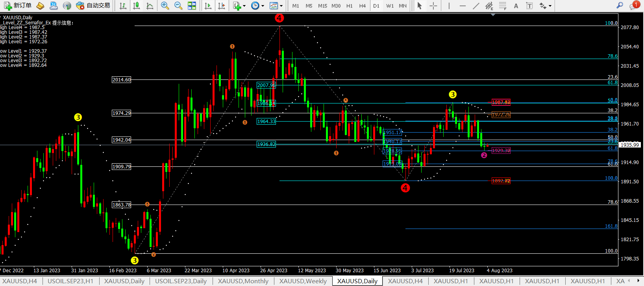
Task: Open the USOIL.SEP23,Daily chart tab
Action: click(181, 281)
